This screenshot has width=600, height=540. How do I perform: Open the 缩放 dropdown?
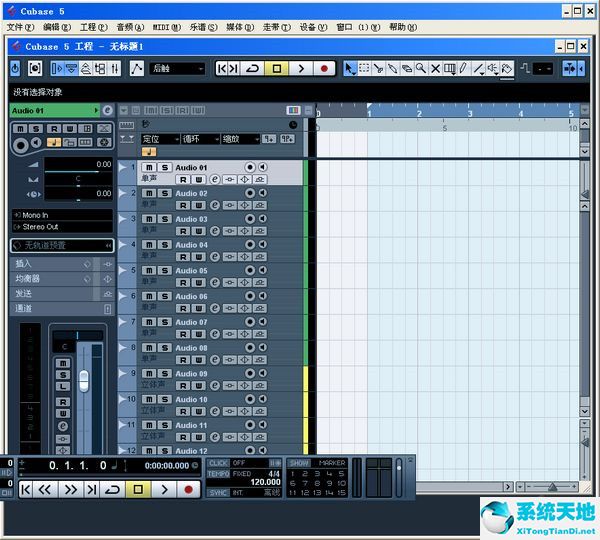(x=240, y=139)
